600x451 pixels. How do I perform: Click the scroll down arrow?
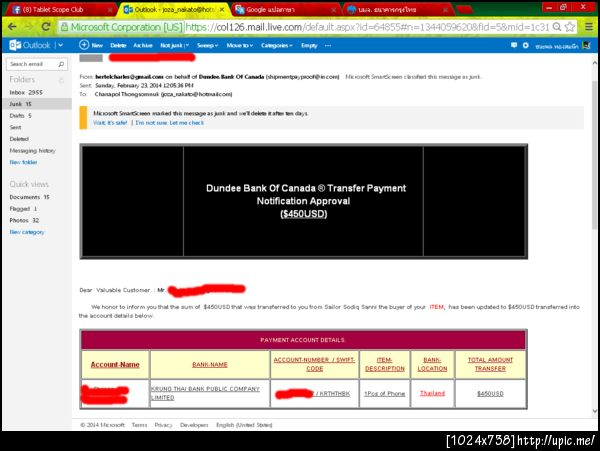coord(595,411)
